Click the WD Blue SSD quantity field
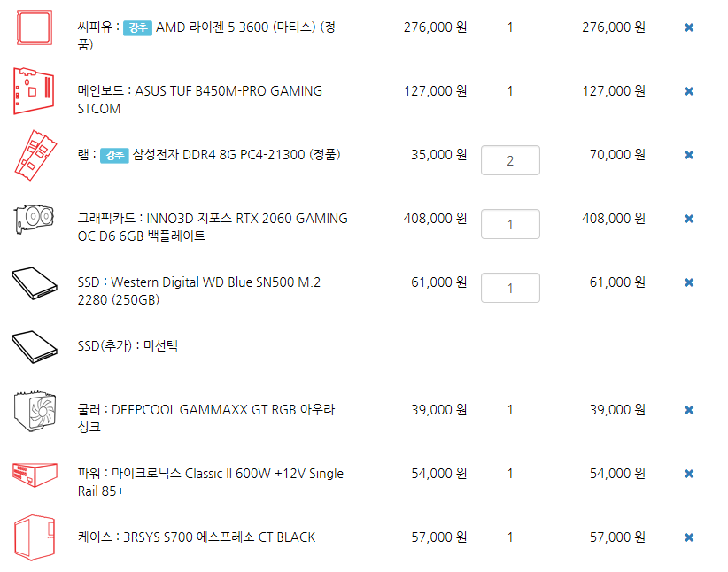728x572 pixels. 510,288
